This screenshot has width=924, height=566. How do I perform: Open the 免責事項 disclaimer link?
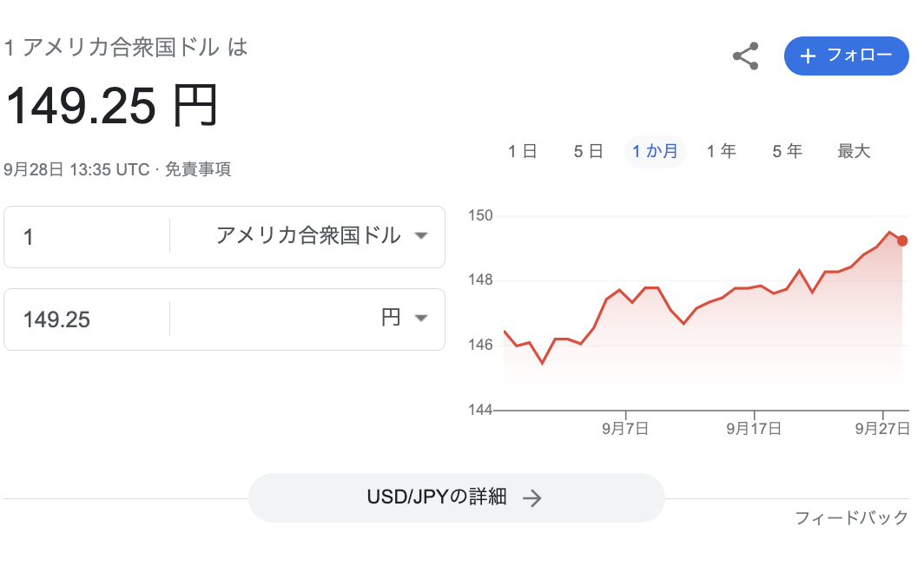198,169
